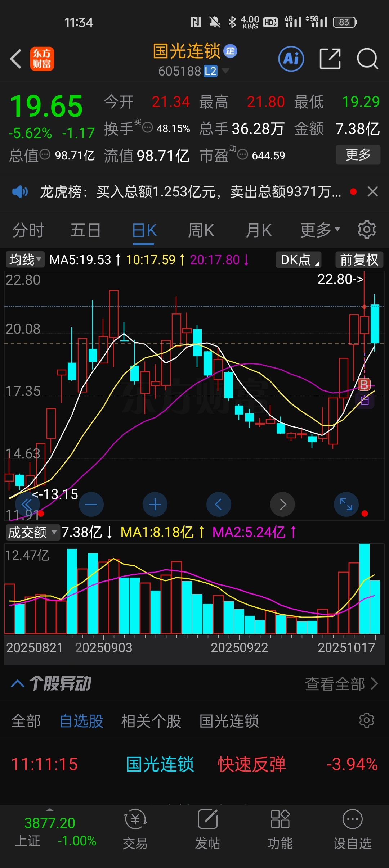Viewport: 389px width, 868px height.
Task: Open 查看全部 link
Action: 341,684
